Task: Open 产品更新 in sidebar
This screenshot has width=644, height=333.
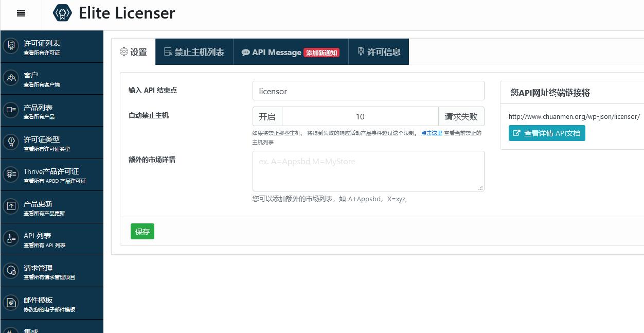Action: tap(52, 207)
